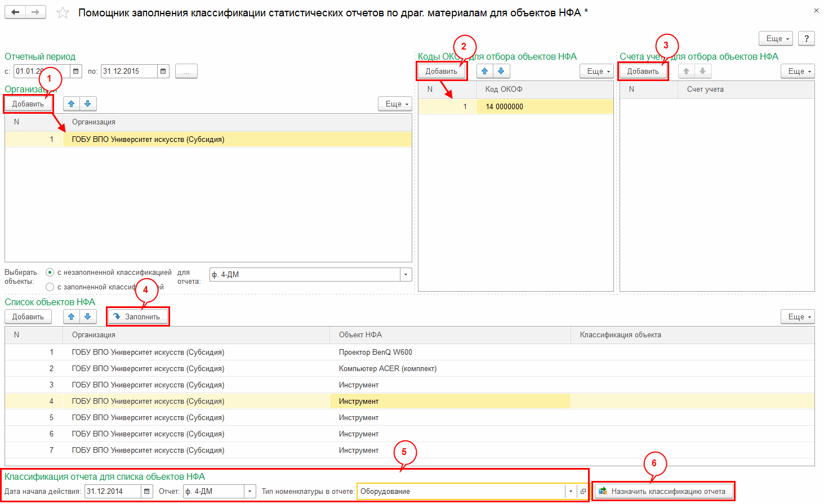Go forward with the right arrow button
This screenshot has height=504, width=824.
pyautogui.click(x=35, y=12)
